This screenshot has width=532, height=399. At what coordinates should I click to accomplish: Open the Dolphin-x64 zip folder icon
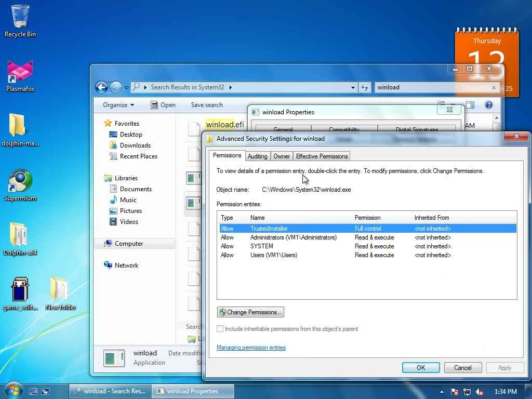coord(20,239)
